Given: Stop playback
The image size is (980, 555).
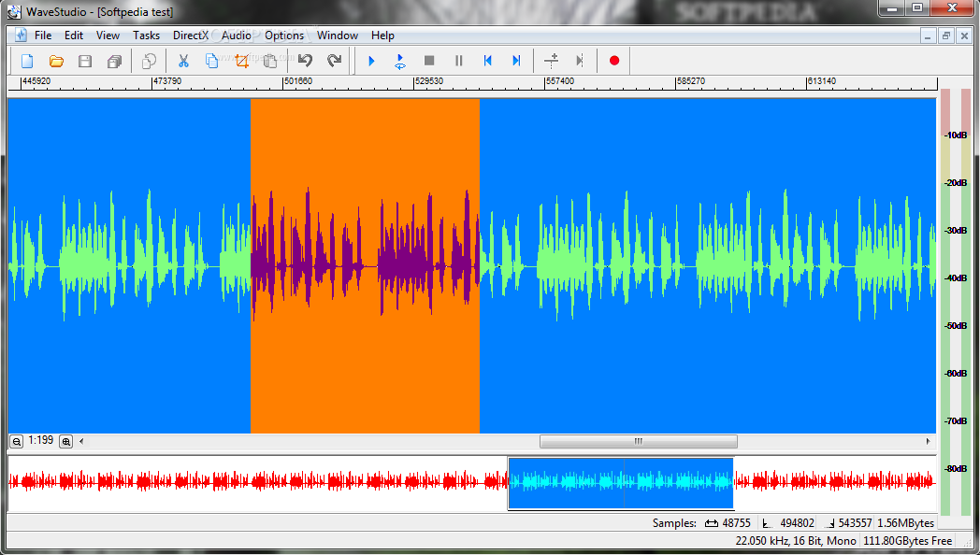Looking at the screenshot, I should click(x=428, y=61).
